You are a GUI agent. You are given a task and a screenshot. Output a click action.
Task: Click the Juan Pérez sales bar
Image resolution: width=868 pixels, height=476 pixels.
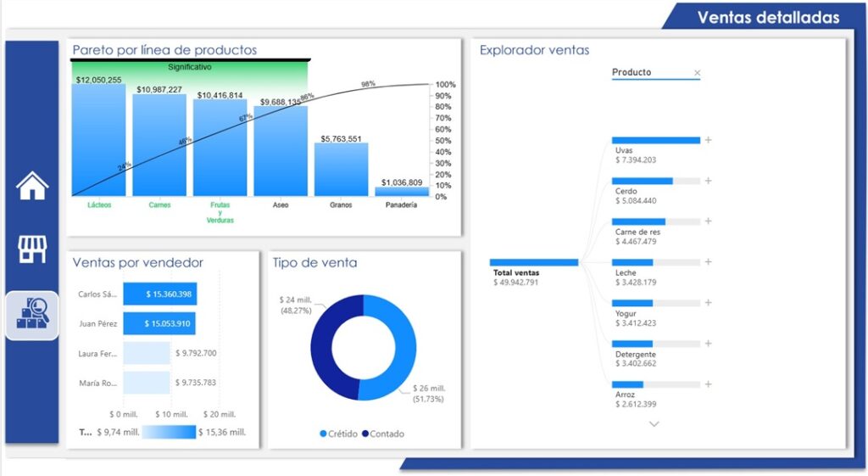(x=159, y=323)
